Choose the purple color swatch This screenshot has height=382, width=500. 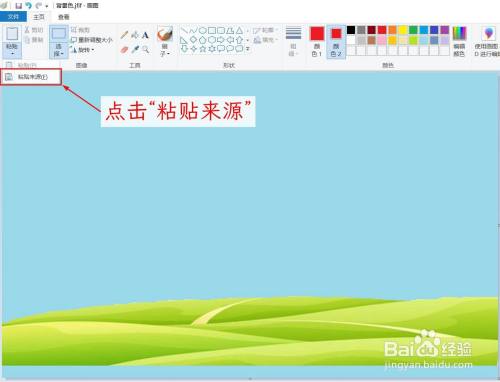point(444,30)
